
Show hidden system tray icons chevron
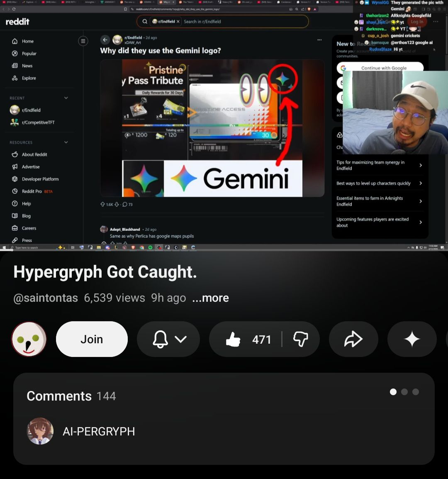point(408,247)
